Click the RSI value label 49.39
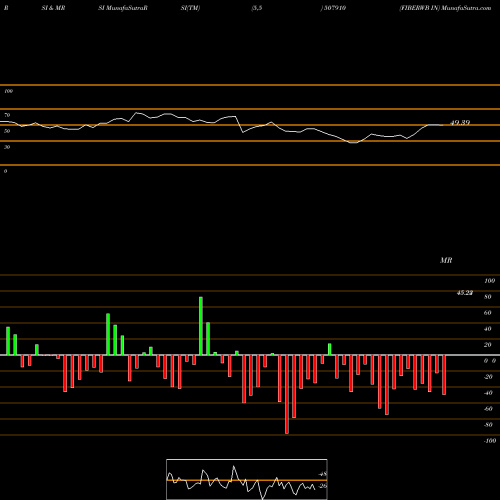500x500 pixels. point(460,123)
